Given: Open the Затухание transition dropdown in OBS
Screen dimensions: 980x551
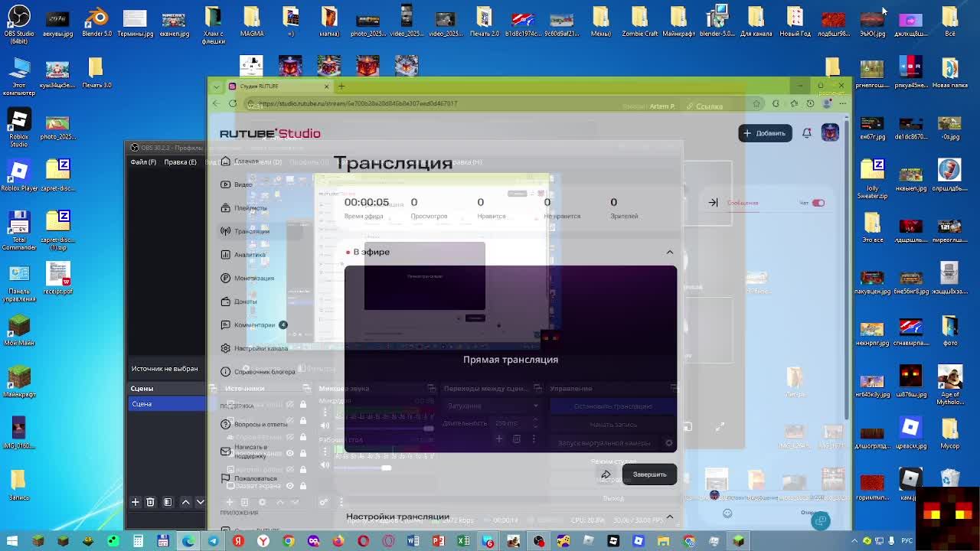Looking at the screenshot, I should [492, 406].
